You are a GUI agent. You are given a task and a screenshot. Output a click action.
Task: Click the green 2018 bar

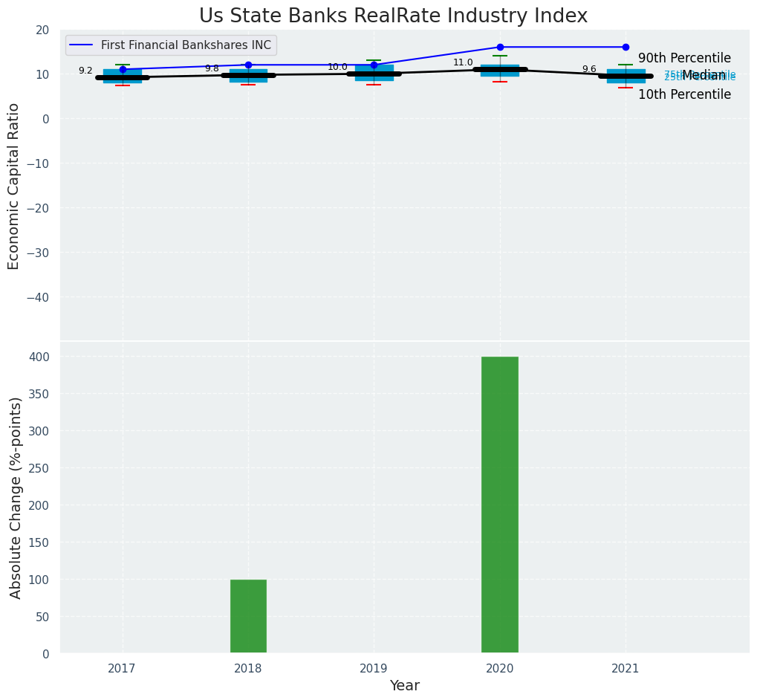[x=248, y=616]
